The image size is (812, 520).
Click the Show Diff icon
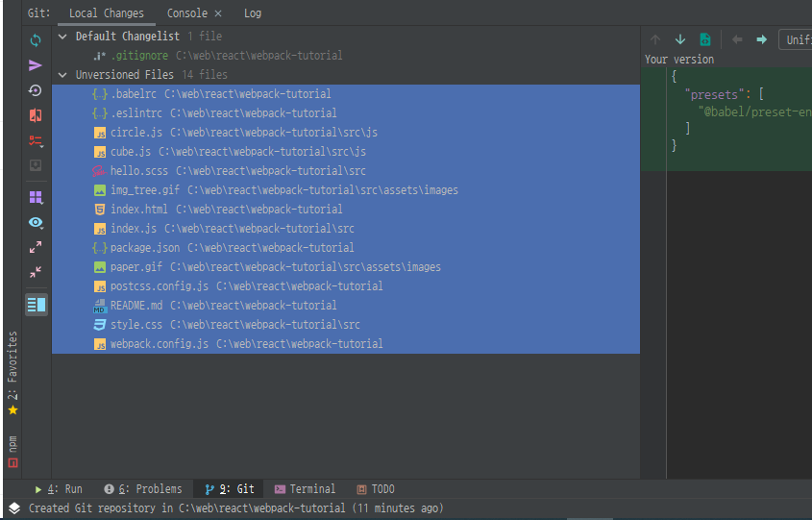pyautogui.click(x=36, y=115)
